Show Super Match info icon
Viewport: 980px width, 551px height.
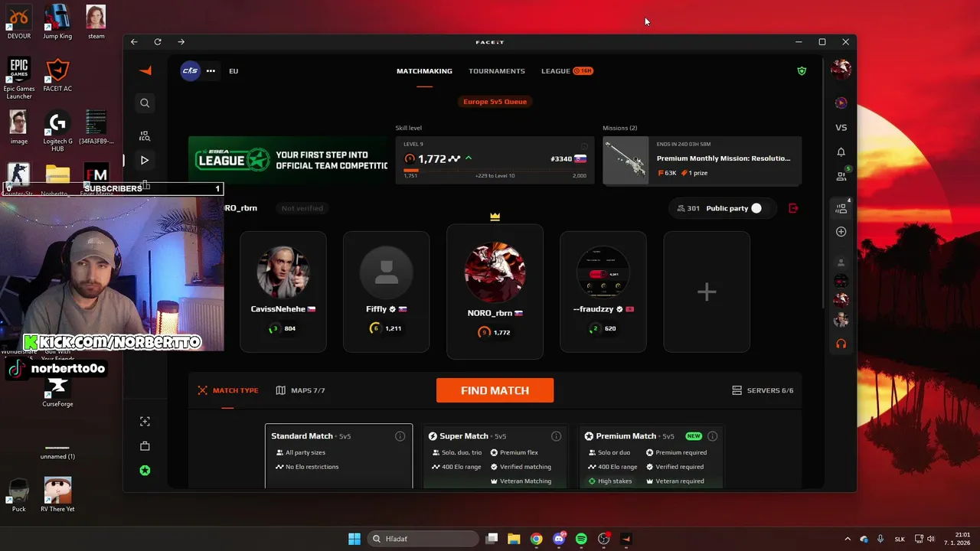pos(556,436)
